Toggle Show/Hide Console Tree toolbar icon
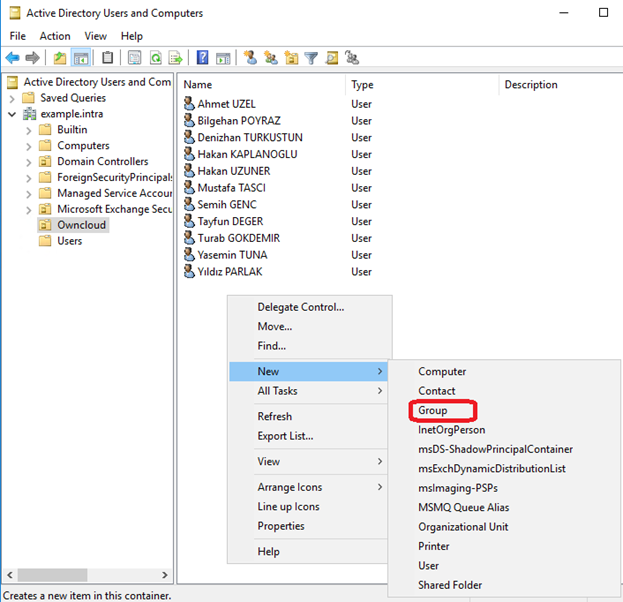Viewport: 623px width, 602px height. point(81,58)
